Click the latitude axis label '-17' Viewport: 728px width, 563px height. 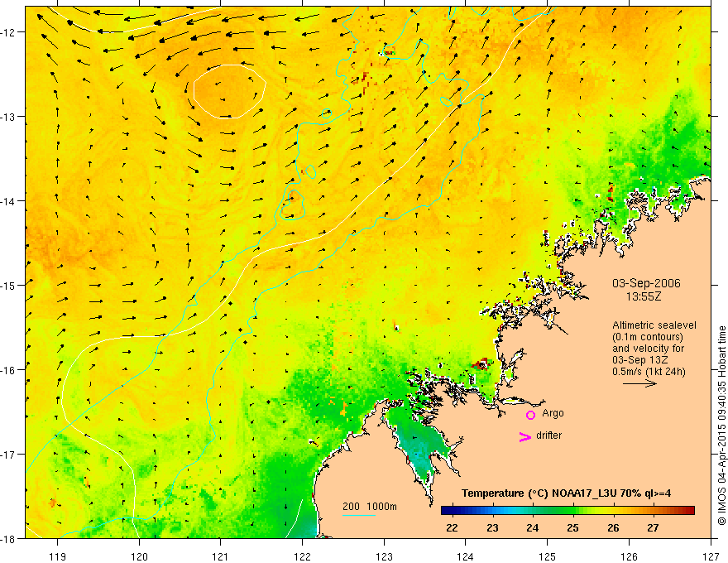[9, 454]
